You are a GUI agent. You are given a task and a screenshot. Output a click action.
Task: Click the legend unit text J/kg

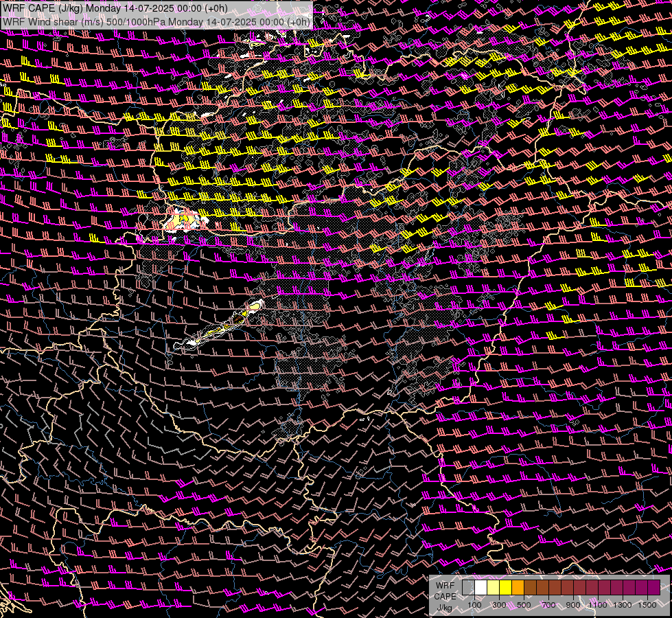tap(444, 608)
